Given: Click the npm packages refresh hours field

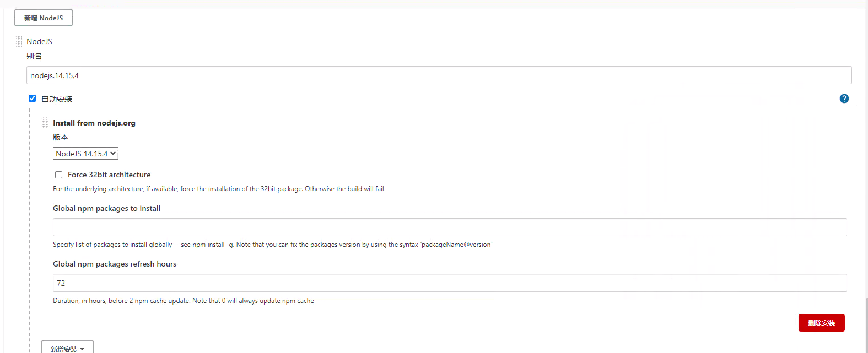Looking at the screenshot, I should point(450,283).
